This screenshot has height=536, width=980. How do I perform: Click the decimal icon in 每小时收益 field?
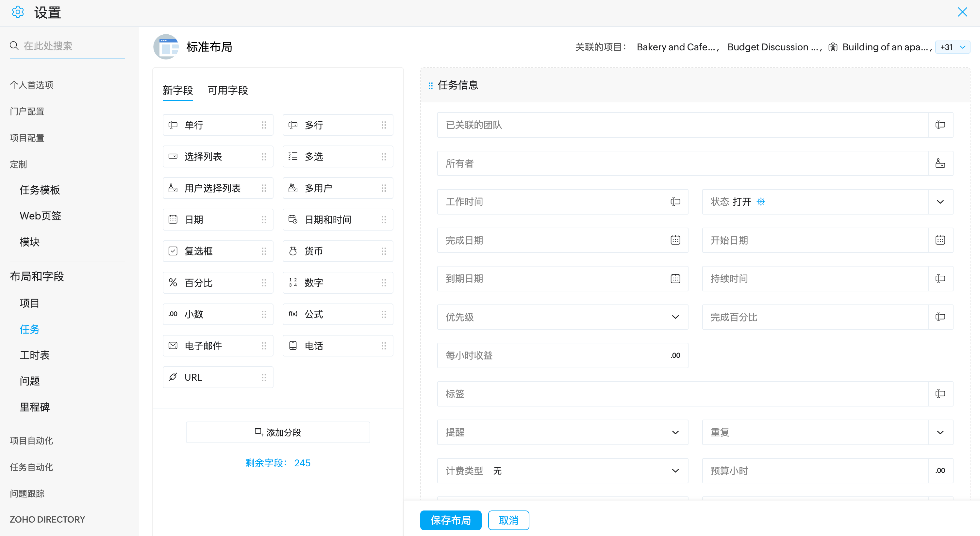coord(675,355)
